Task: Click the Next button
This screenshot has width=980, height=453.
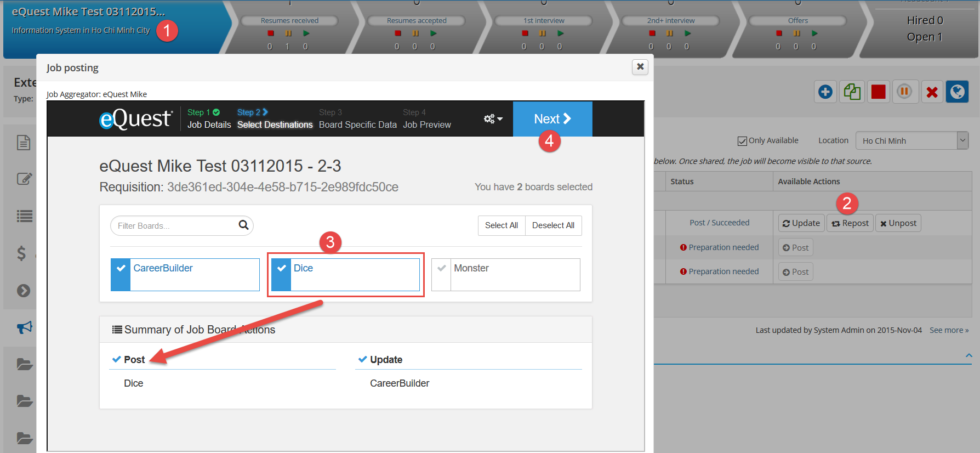Action: coord(552,118)
